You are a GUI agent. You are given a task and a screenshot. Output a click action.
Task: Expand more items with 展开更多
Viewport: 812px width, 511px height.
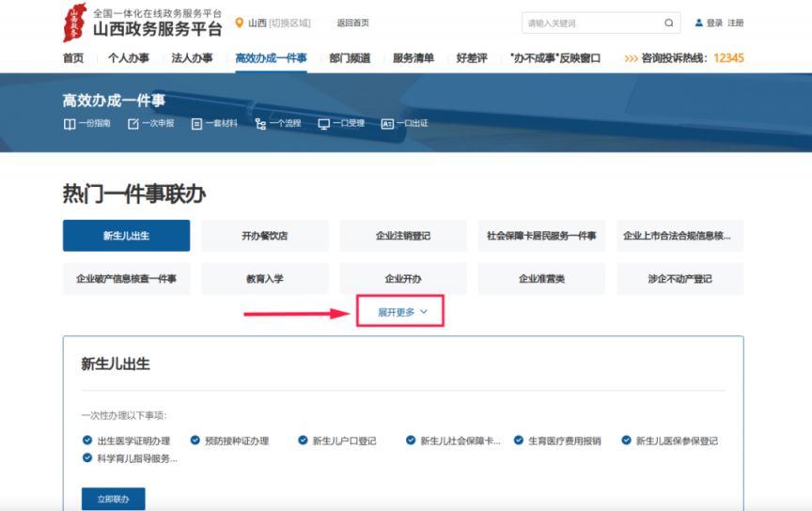point(401,312)
